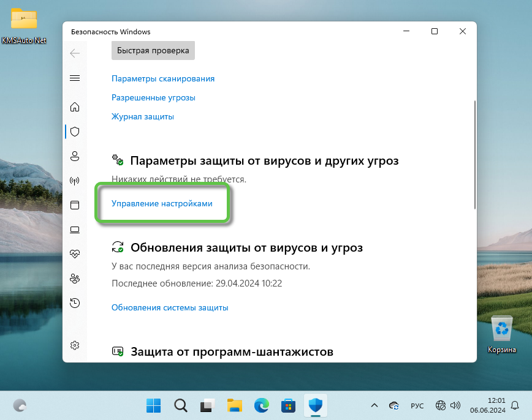Click heading Обновления защиты от вирусов и угроз
The height and width of the screenshot is (420, 532).
pyautogui.click(x=246, y=248)
